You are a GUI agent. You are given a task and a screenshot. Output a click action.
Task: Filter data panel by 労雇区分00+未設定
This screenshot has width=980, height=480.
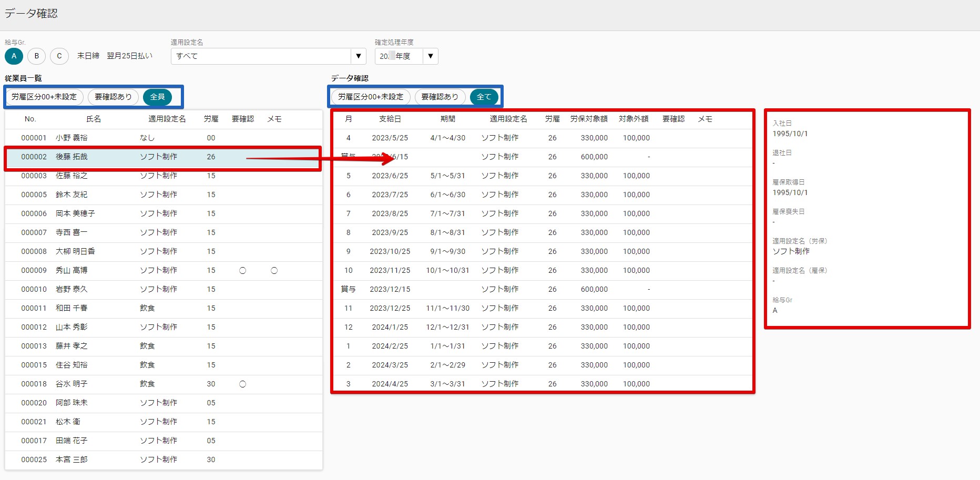tap(371, 97)
